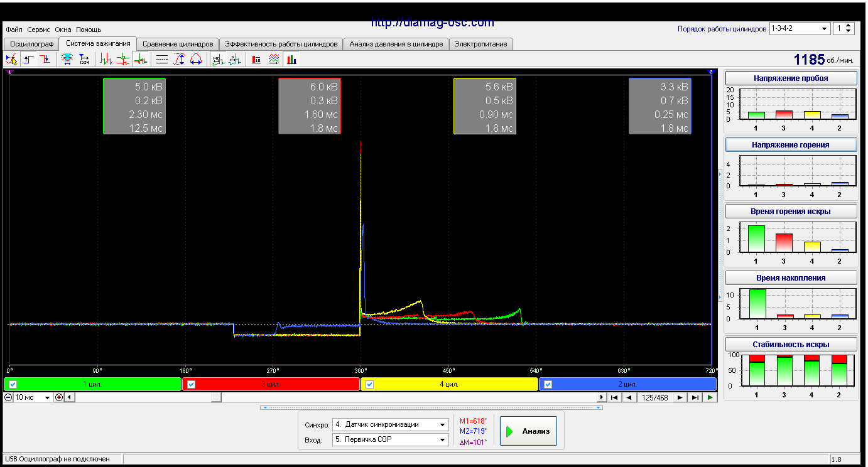Click the multicolor wavy lines icon
This screenshot has height=467, width=868.
pyautogui.click(x=274, y=60)
